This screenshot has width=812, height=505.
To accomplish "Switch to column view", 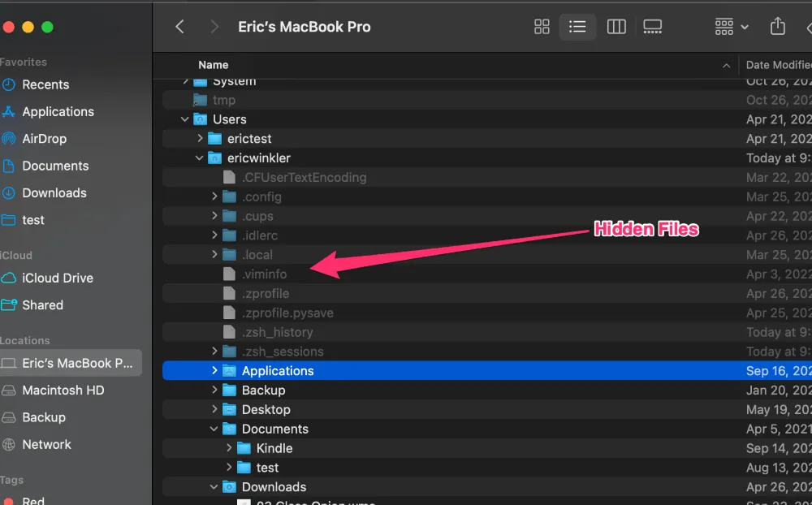I will point(616,27).
